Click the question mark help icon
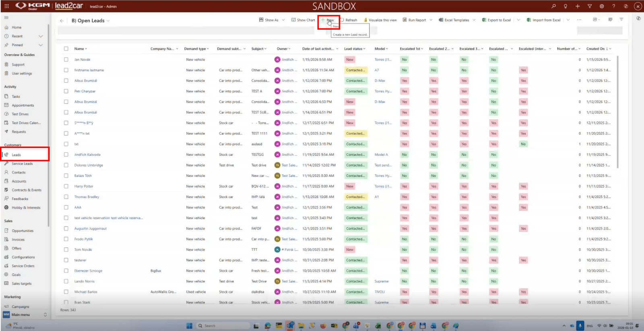Image resolution: width=644 pixels, height=331 pixels. click(614, 6)
